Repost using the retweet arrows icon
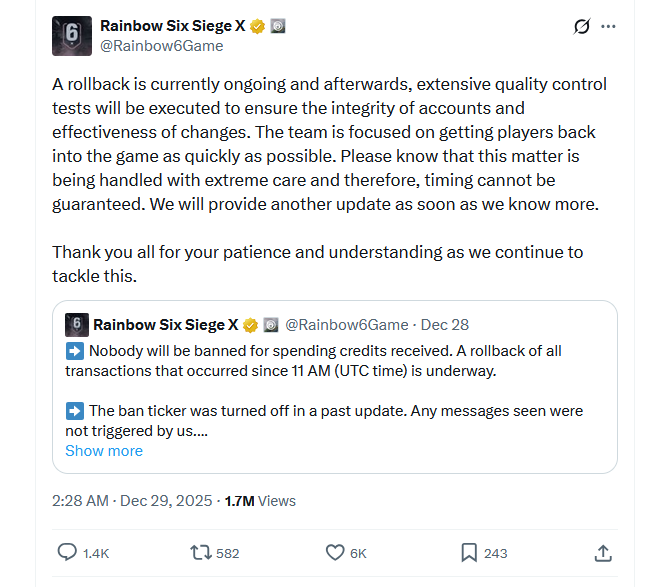Image resolution: width=653 pixels, height=587 pixels. point(201,553)
